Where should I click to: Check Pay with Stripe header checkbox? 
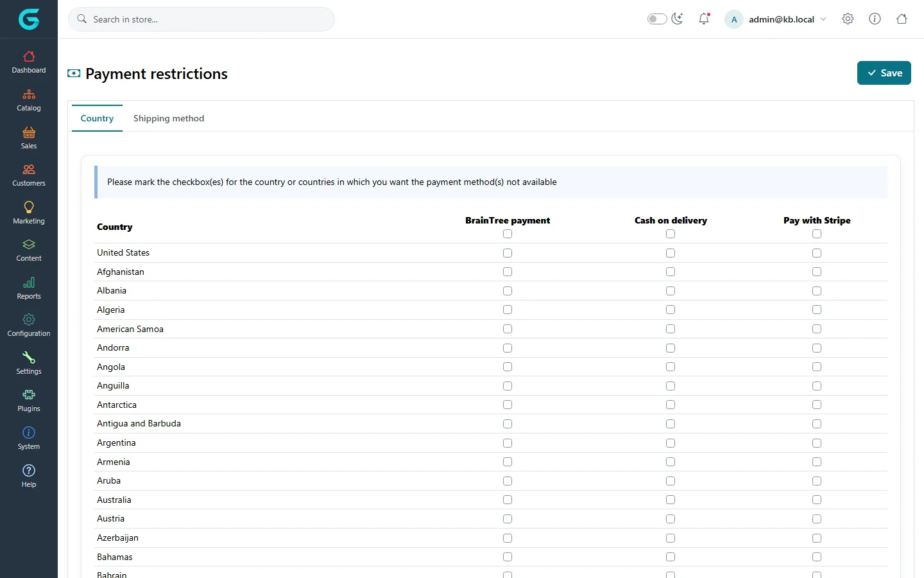click(817, 234)
